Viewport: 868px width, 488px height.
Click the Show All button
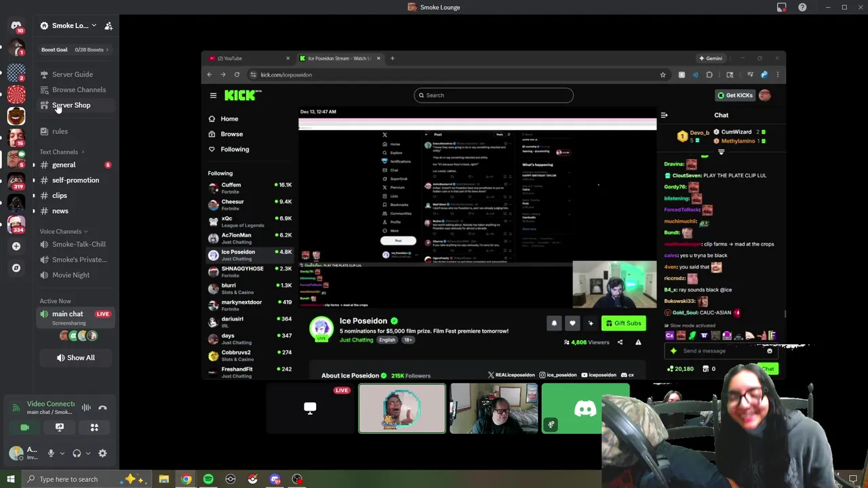pos(76,358)
